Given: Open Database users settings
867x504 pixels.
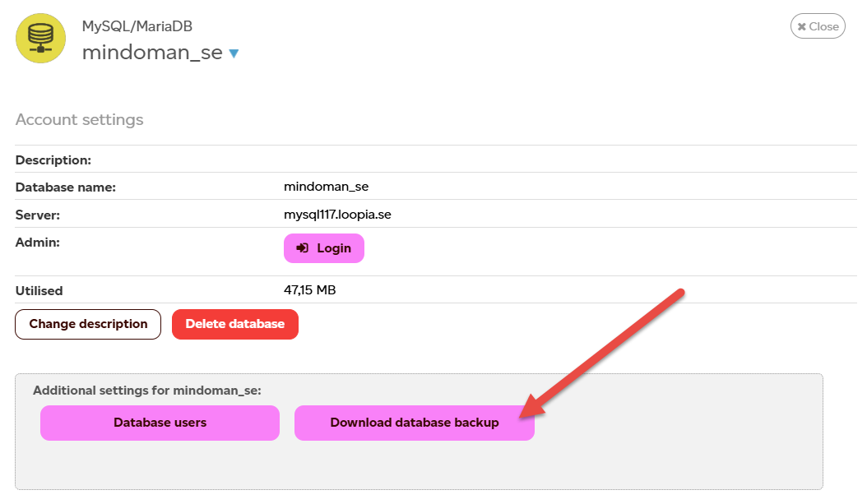Looking at the screenshot, I should pos(160,423).
